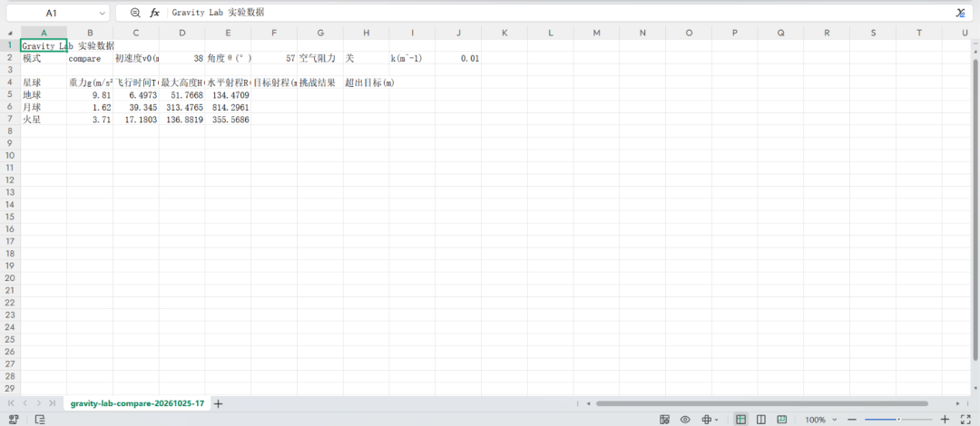Click the horizontal scrollbar right arrow
Screen dimensions: 980x426
(x=957, y=403)
